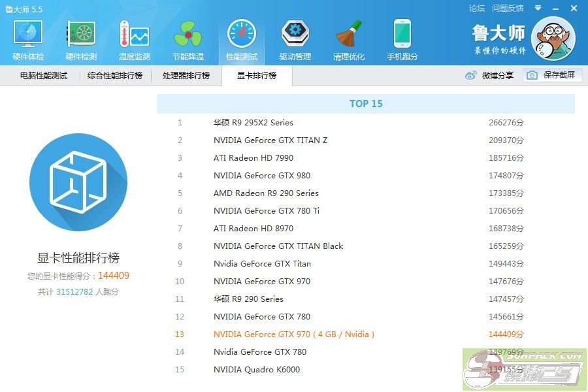588x392 pixels.
Task: Click the 显卡性能排行榜 heading
Action: pos(78,257)
